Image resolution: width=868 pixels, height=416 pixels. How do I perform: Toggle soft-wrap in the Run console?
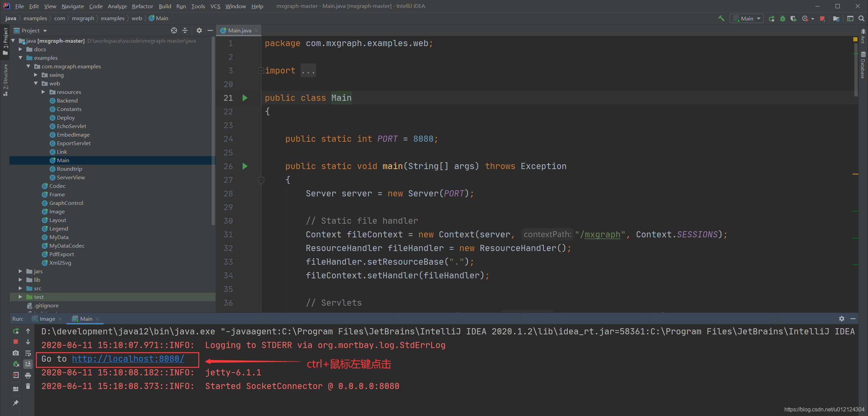pyautogui.click(x=28, y=353)
